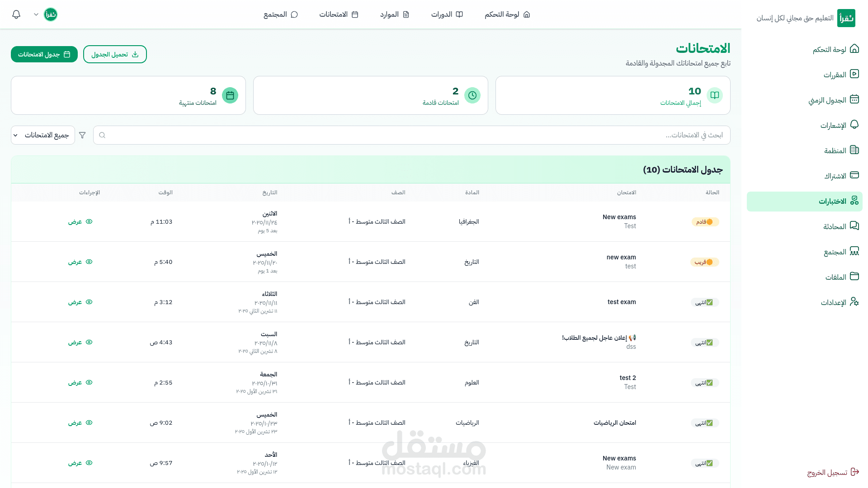The height and width of the screenshot is (488, 868).
Task: Open the المجتمع top navigation tab
Action: tap(281, 14)
